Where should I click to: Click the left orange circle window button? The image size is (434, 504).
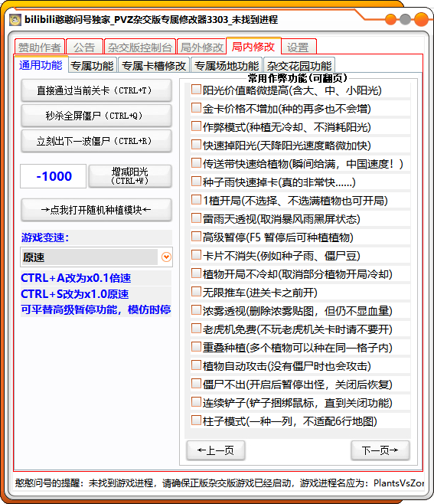pos(390,19)
